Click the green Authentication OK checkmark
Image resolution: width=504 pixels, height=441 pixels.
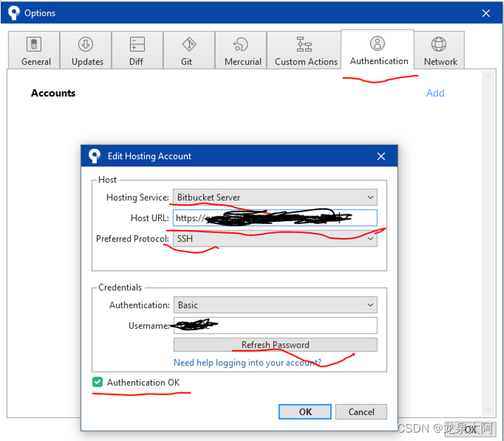[98, 382]
